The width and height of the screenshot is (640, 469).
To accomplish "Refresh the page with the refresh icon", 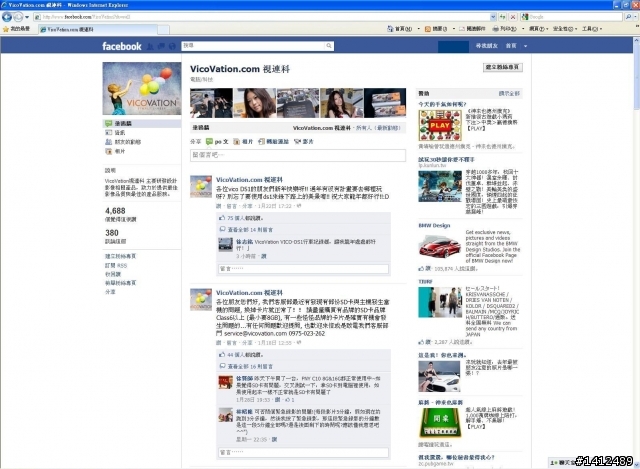I will [x=503, y=17].
